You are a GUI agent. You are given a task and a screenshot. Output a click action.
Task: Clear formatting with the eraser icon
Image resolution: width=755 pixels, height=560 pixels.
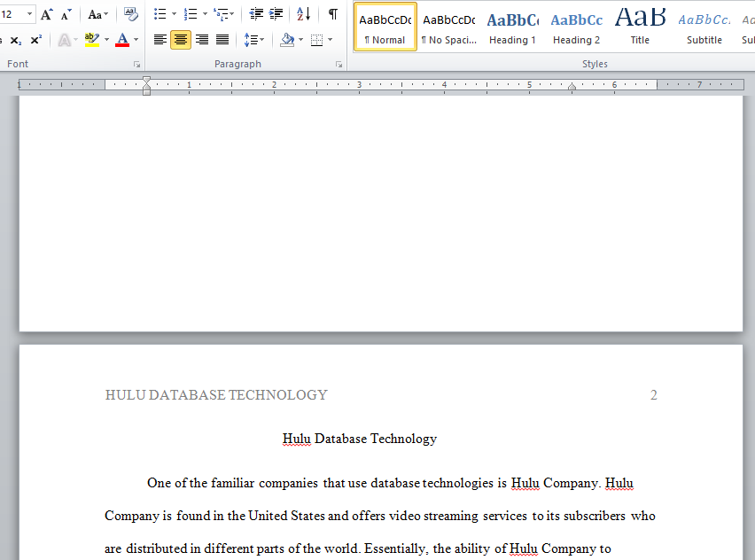(x=130, y=14)
